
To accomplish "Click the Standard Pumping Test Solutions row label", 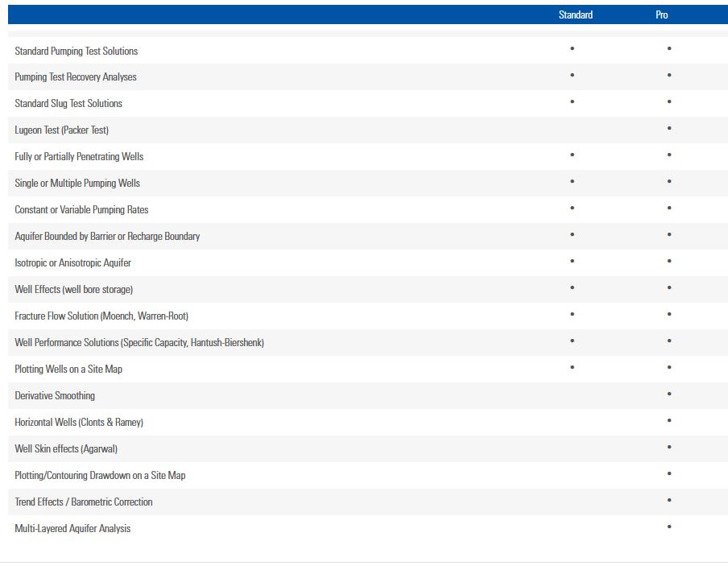I will point(76,51).
